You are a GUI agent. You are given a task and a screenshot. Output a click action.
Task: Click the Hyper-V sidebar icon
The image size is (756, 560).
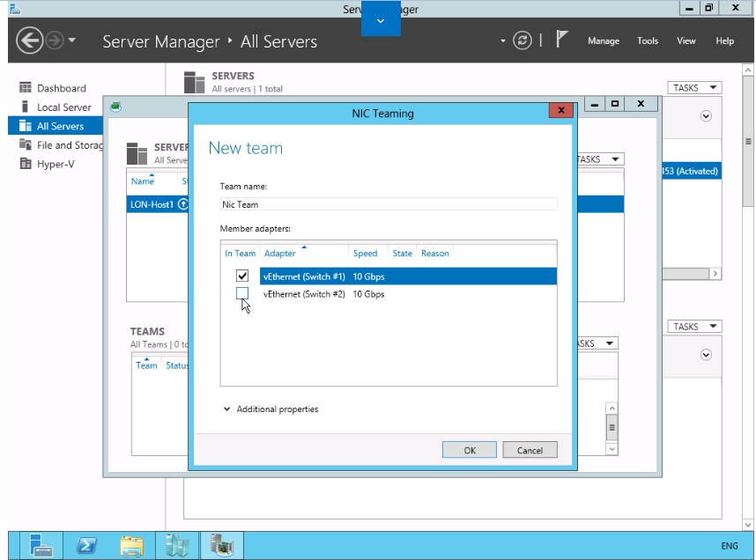[x=25, y=164]
